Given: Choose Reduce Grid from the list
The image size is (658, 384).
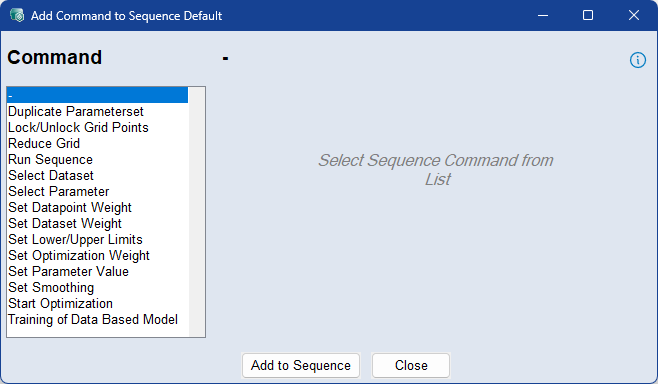Looking at the screenshot, I should click(x=97, y=144).
